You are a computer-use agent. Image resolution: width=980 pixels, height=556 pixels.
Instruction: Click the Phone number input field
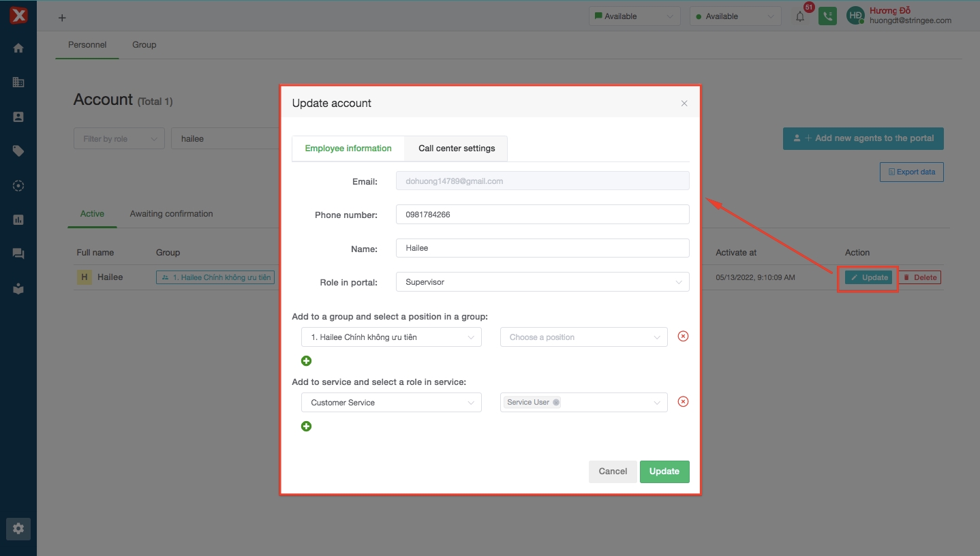[x=542, y=215]
